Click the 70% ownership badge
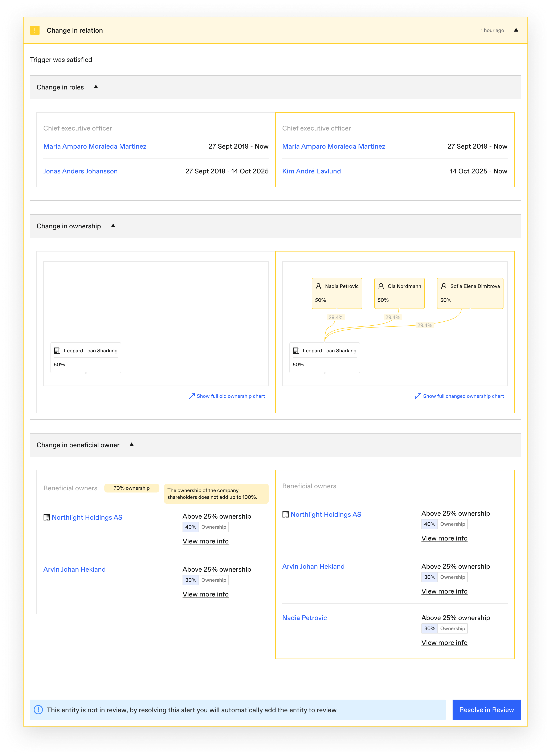The width and height of the screenshot is (551, 756). pyautogui.click(x=132, y=488)
